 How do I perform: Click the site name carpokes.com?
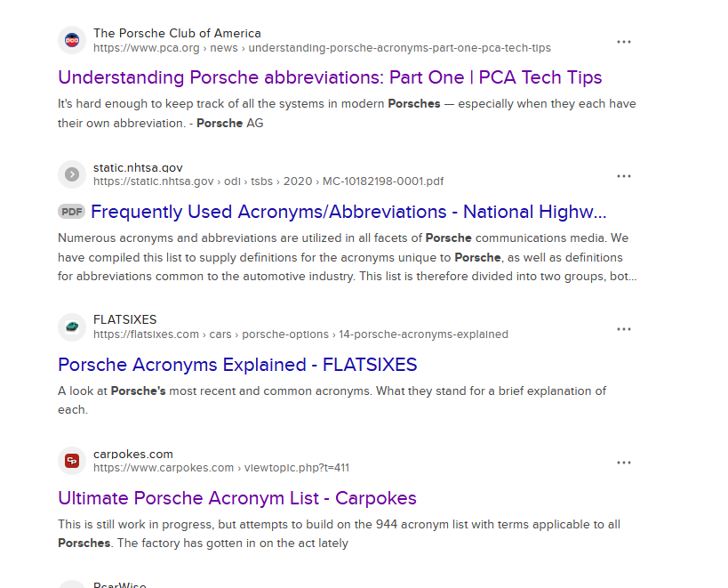point(132,454)
